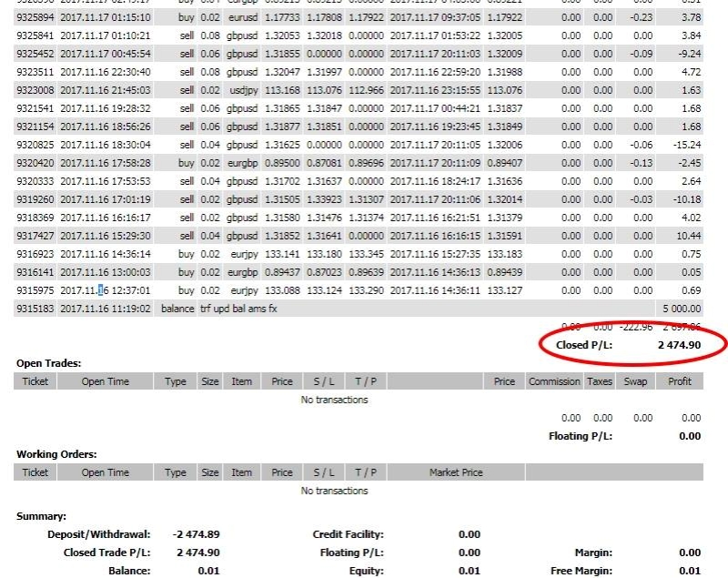728x578 pixels.
Task: Click swap value -0.23
Action: [642, 17]
